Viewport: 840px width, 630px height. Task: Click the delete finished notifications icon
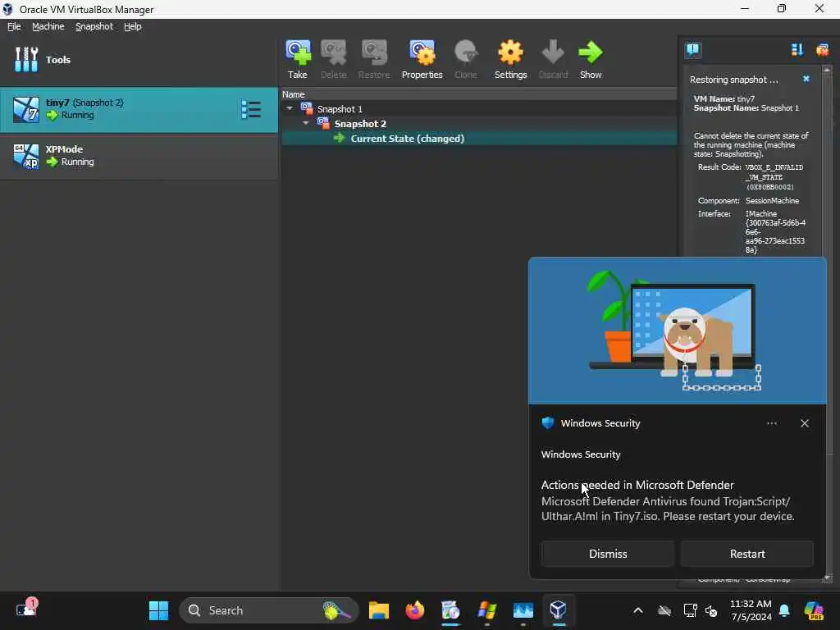click(822, 50)
